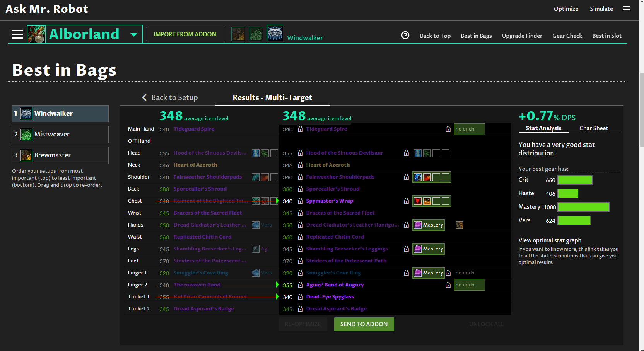Viewport: 644px width, 351px height.
Task: Open Simulate in the top navigation
Action: pos(601,9)
